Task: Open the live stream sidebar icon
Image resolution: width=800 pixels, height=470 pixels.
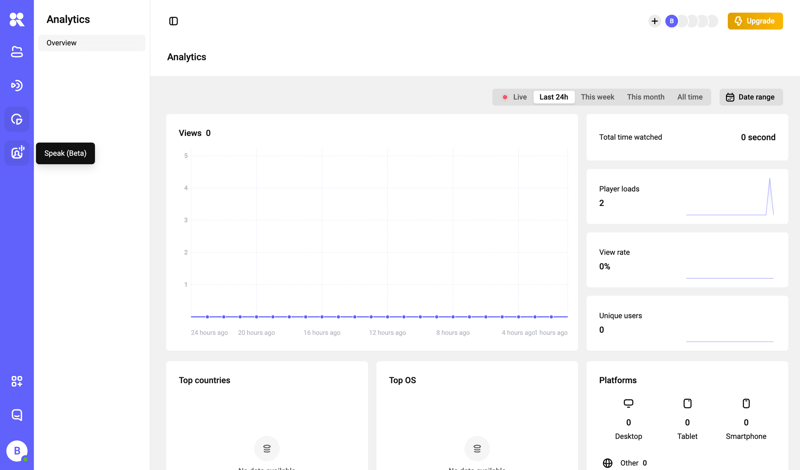Action: [x=17, y=86]
